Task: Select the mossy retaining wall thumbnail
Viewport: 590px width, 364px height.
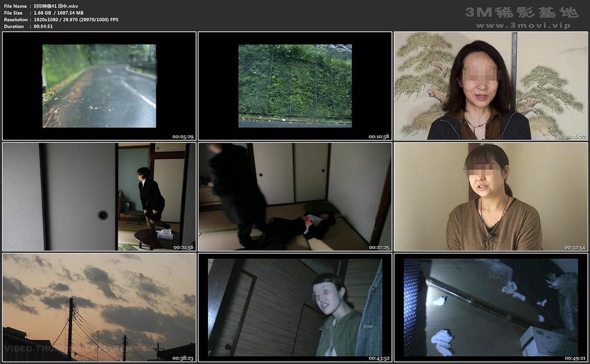Action: (x=294, y=86)
